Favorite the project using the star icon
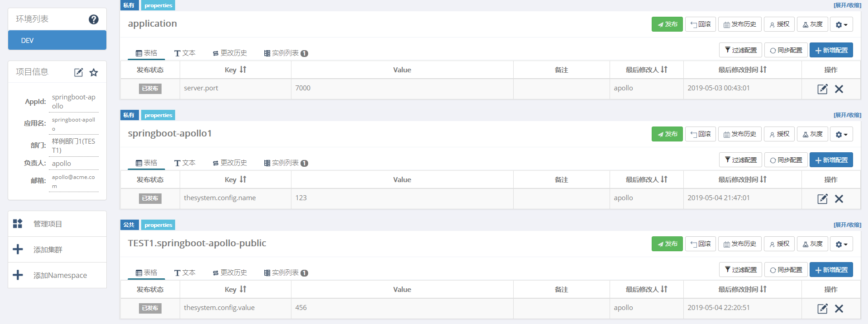This screenshot has height=324, width=868. coord(93,72)
